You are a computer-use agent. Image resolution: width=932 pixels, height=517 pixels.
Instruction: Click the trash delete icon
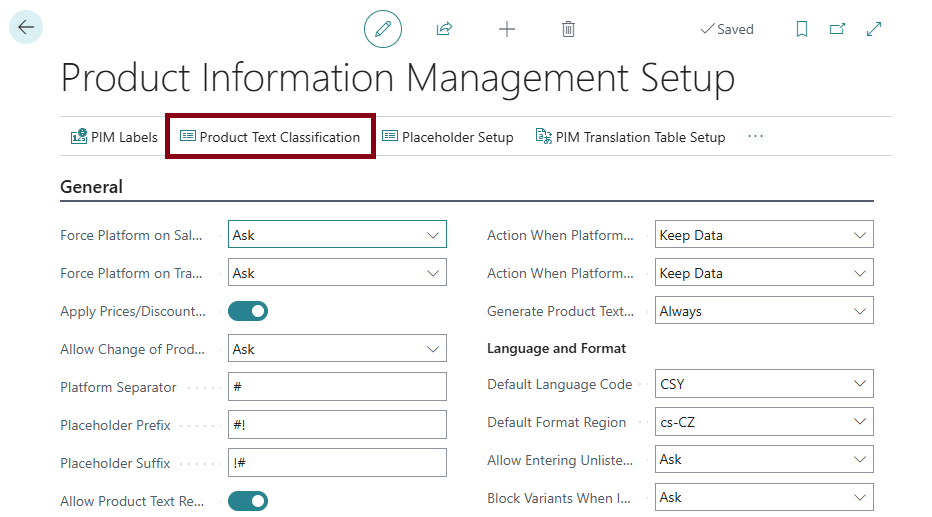568,29
